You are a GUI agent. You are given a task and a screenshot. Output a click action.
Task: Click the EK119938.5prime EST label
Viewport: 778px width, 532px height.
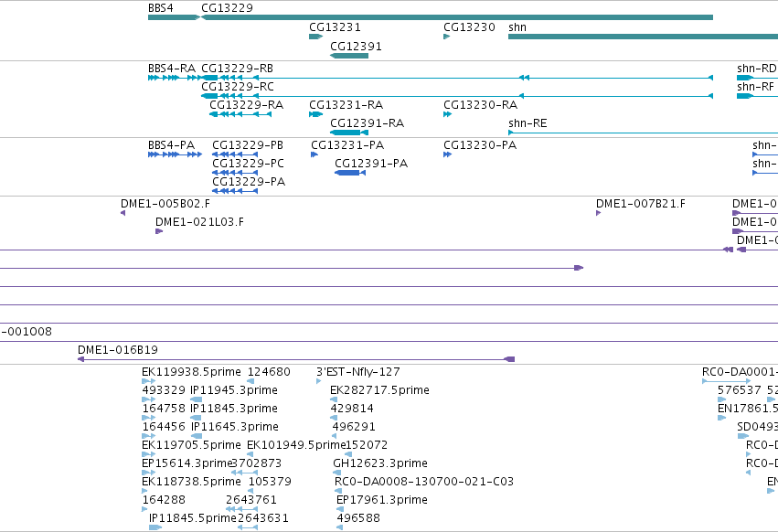pos(191,372)
